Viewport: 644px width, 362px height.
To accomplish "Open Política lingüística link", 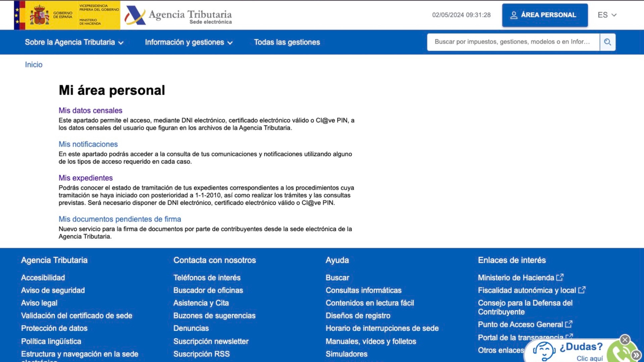I will pos(51,341).
